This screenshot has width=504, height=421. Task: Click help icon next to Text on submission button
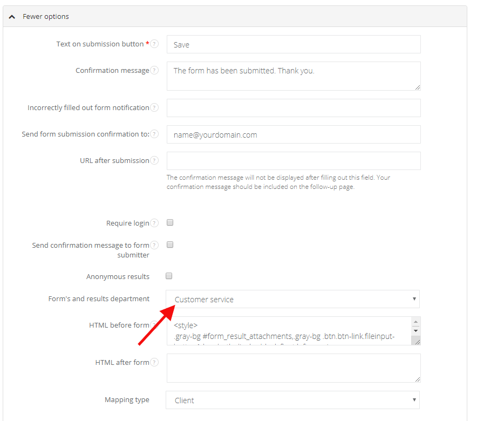pyautogui.click(x=154, y=44)
